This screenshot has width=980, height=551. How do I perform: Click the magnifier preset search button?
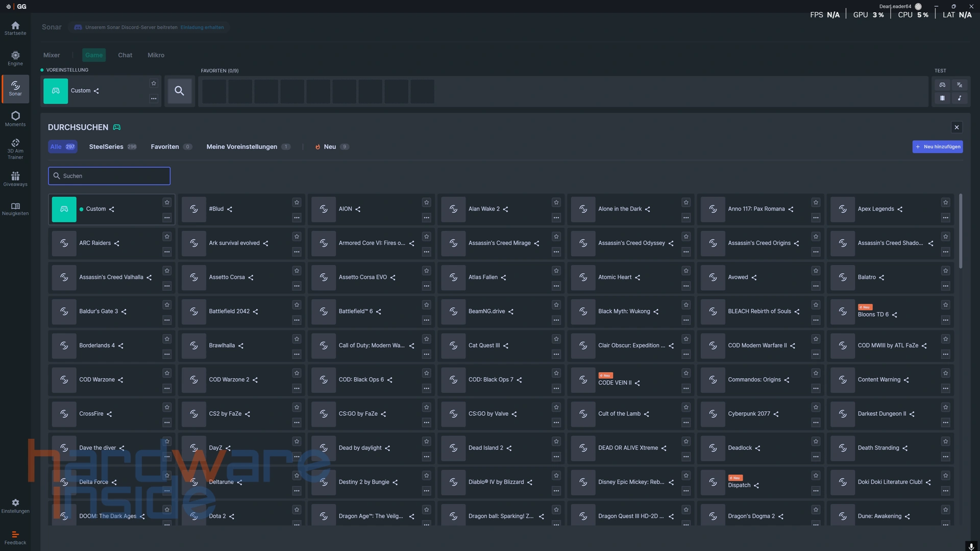(x=179, y=91)
